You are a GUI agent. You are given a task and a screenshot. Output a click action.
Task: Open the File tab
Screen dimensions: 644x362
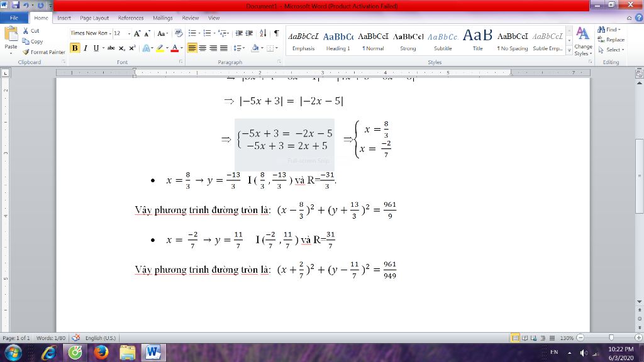coord(14,18)
